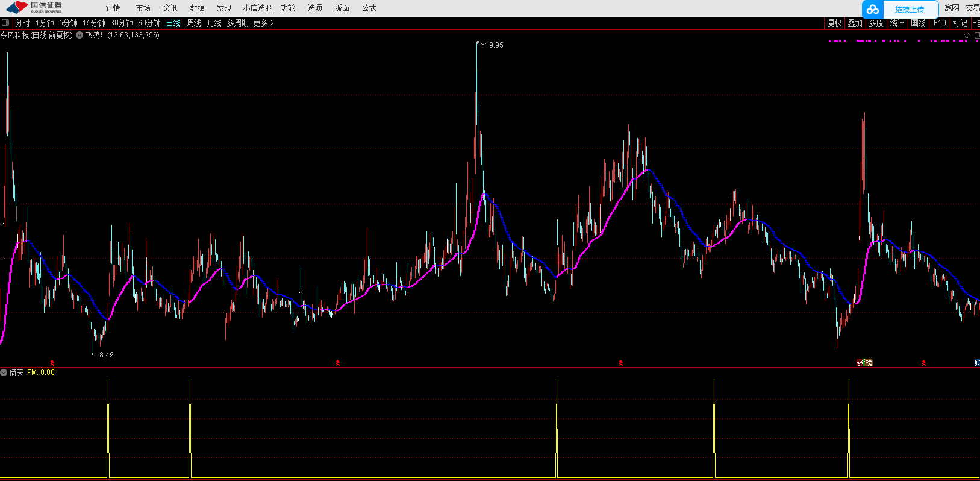Open the 发现 menu

tap(224, 8)
